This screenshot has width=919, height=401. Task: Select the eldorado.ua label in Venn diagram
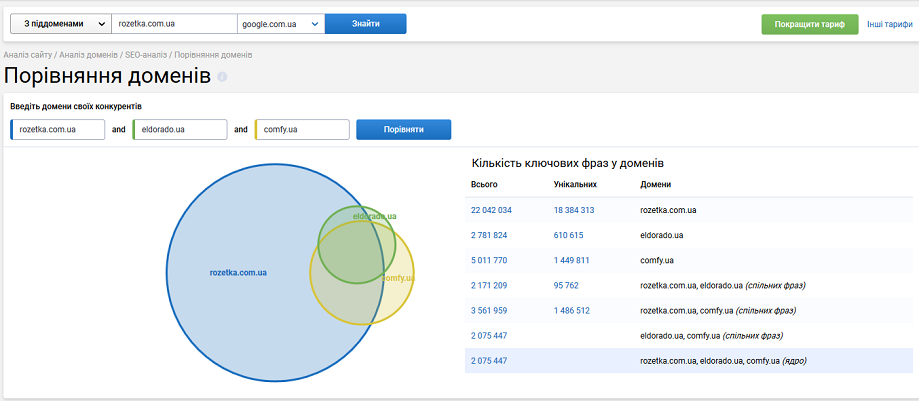click(x=375, y=216)
